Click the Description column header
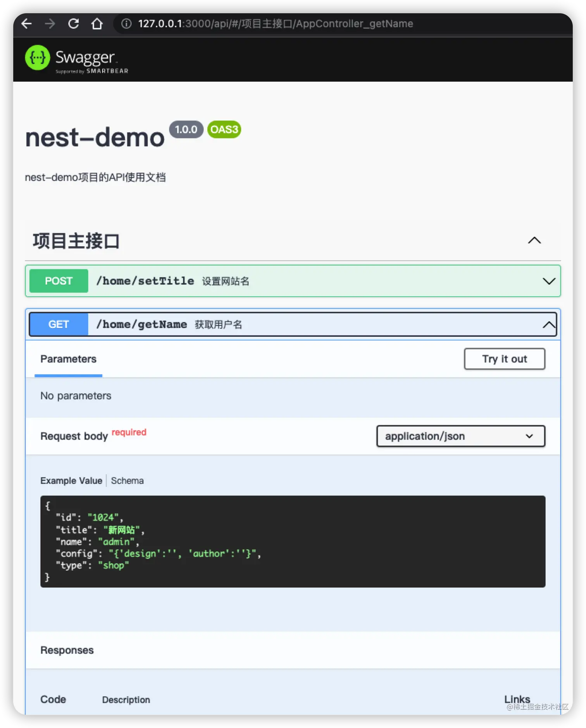 [x=126, y=700]
